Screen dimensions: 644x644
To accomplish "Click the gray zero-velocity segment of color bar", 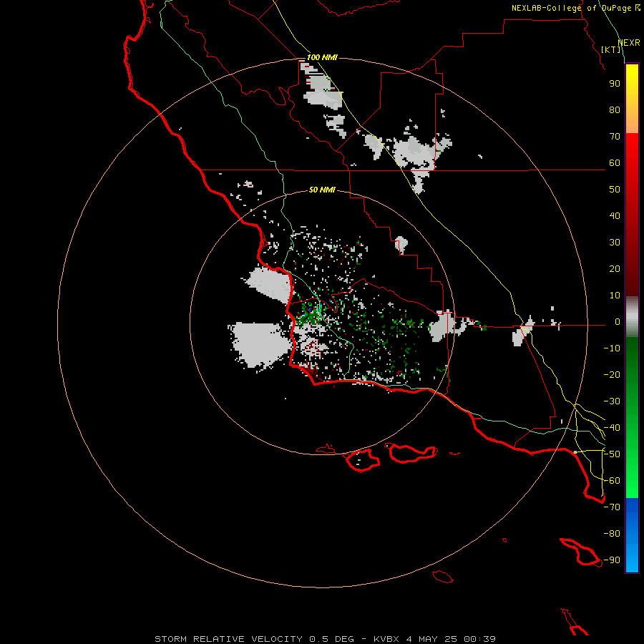I will point(632,317).
